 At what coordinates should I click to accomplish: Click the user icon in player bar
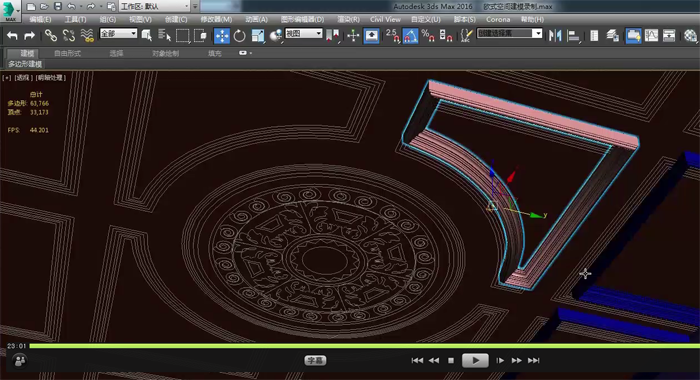tap(20, 360)
